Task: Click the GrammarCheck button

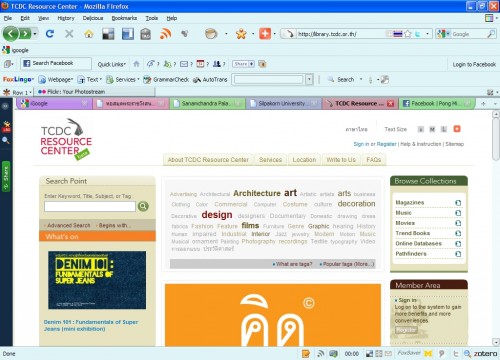Action: (166, 79)
